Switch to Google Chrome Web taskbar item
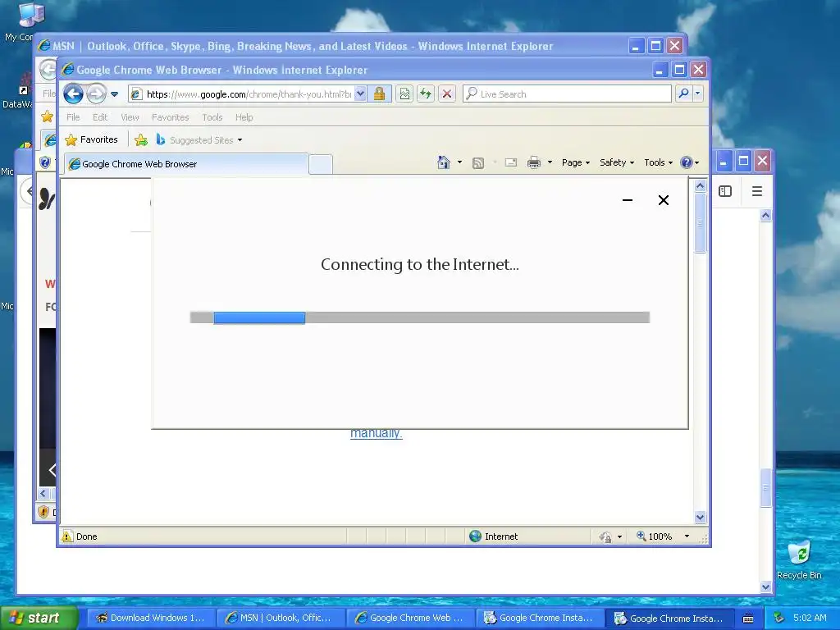This screenshot has height=630, width=840. click(410, 618)
